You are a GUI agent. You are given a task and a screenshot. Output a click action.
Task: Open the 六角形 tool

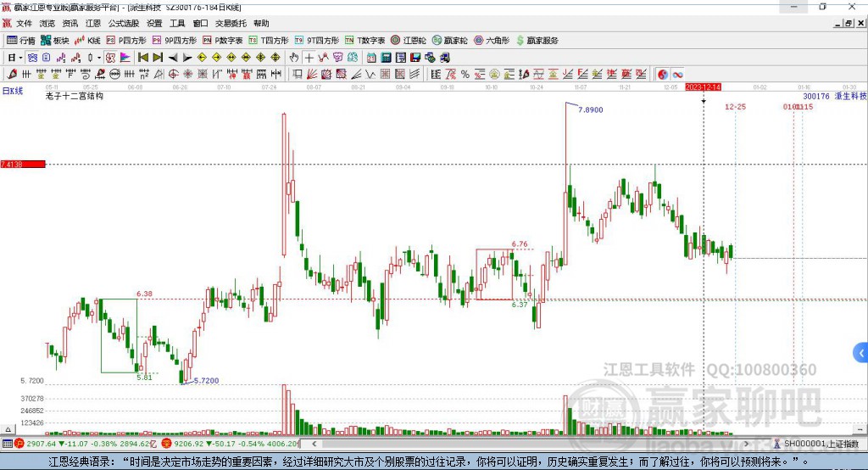pyautogui.click(x=492, y=40)
